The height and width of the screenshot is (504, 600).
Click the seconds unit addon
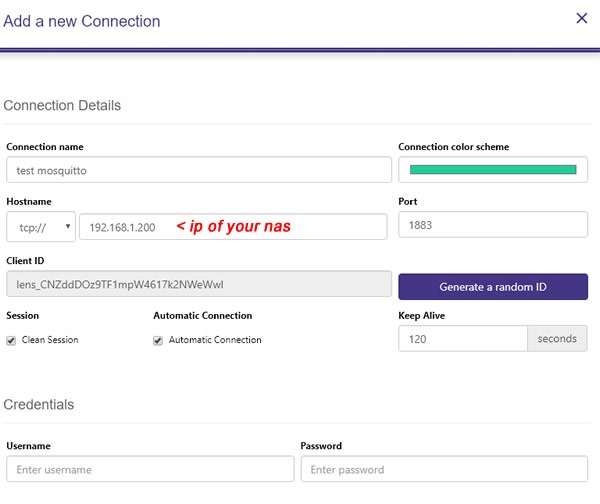pyautogui.click(x=557, y=339)
